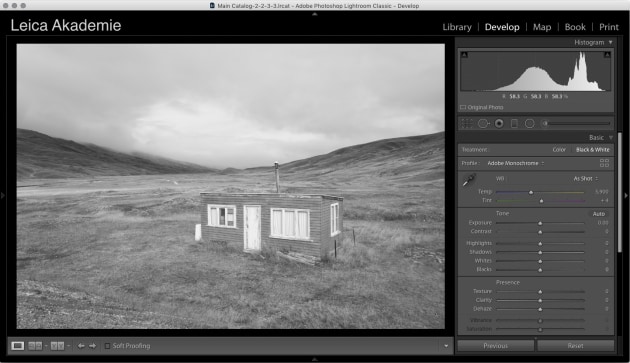Click the Exposure slider
Image resolution: width=630 pixels, height=363 pixels.
click(540, 223)
